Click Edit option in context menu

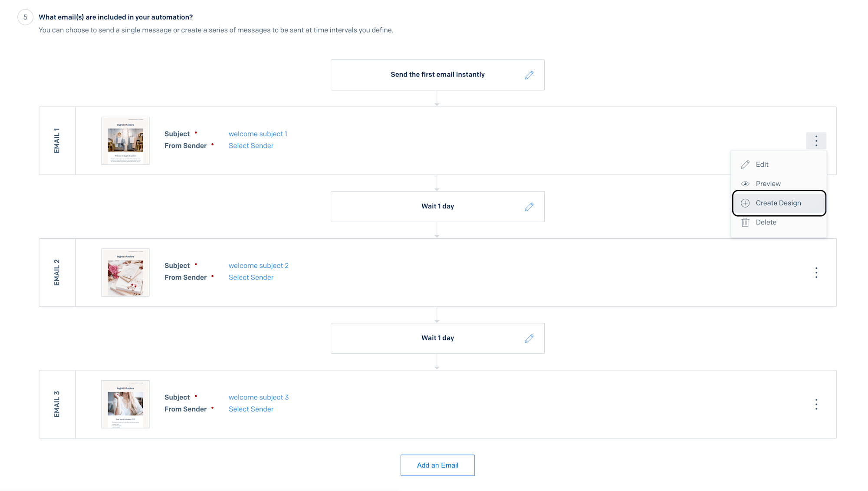[x=762, y=164]
